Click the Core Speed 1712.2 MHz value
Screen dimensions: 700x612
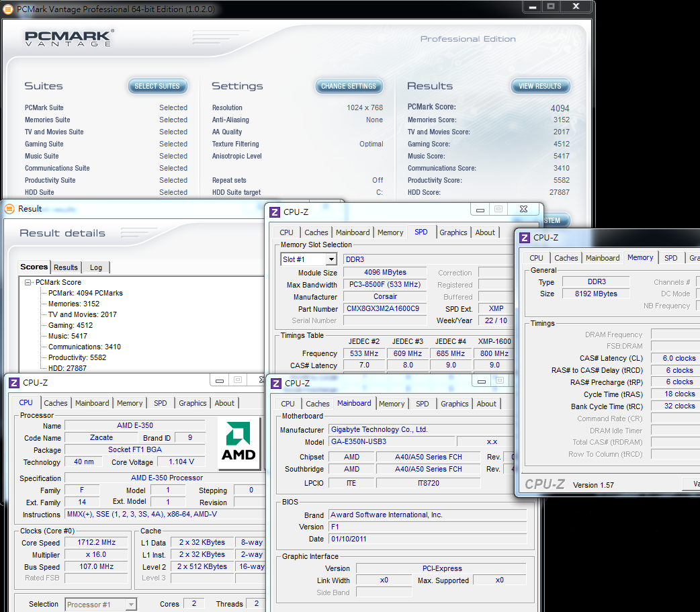coord(96,542)
